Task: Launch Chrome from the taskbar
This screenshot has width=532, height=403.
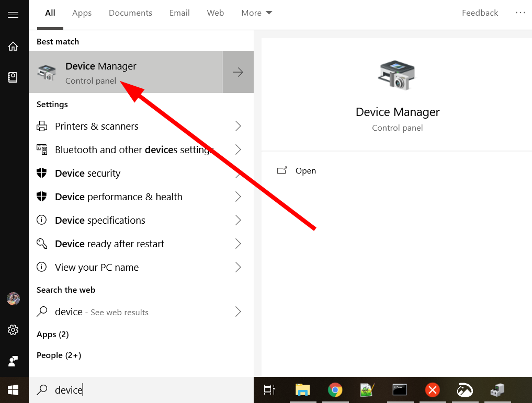Action: click(335, 390)
